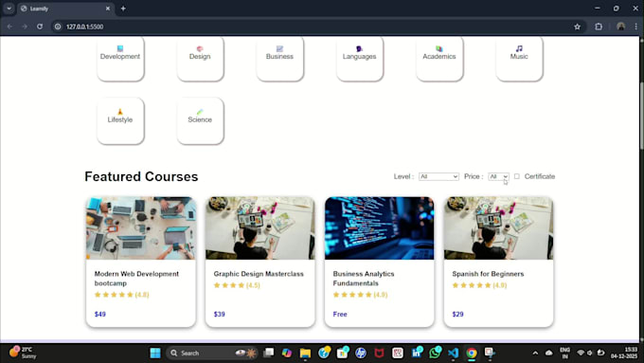Click the taskbar Search box
The width and height of the screenshot is (644, 363).
pos(212,354)
